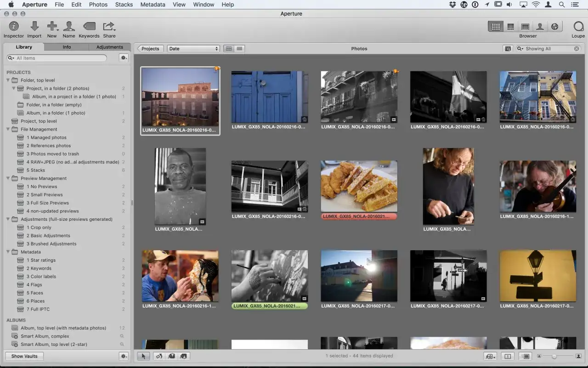Viewport: 588px width, 368px height.
Task: Open the Date sort dropdown
Action: point(193,48)
